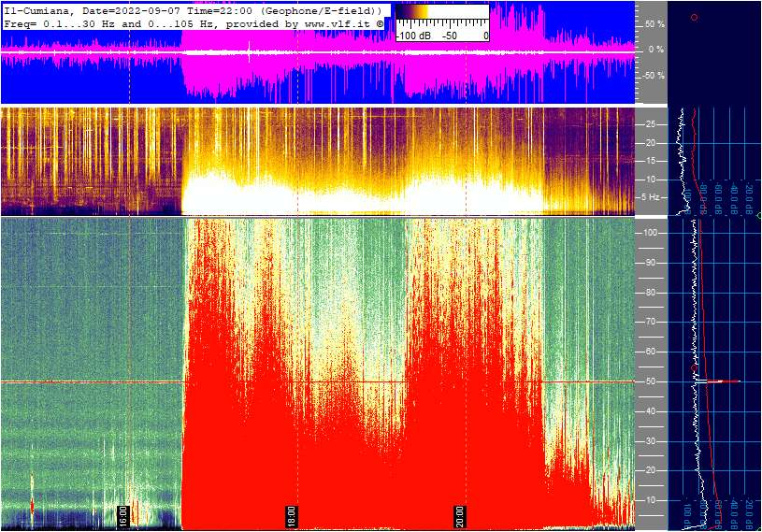
Task: Select the 20:00 time marker
Action: click(459, 516)
